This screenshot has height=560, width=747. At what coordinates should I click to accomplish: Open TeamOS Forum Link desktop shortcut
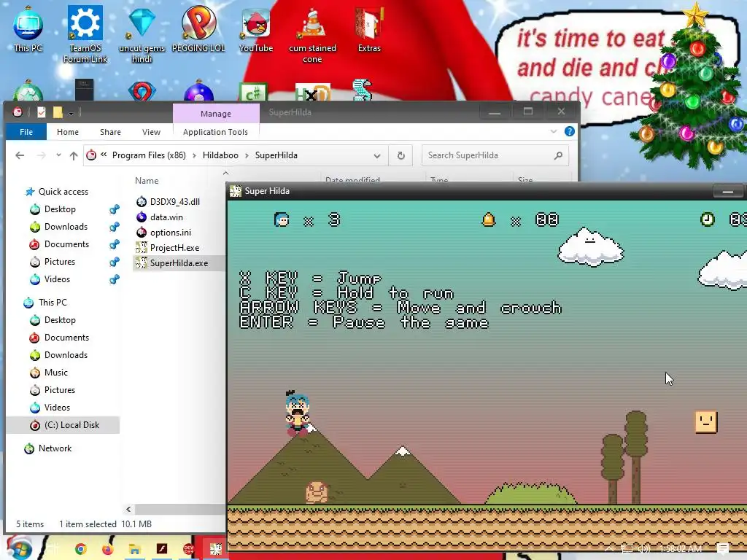pyautogui.click(x=85, y=34)
